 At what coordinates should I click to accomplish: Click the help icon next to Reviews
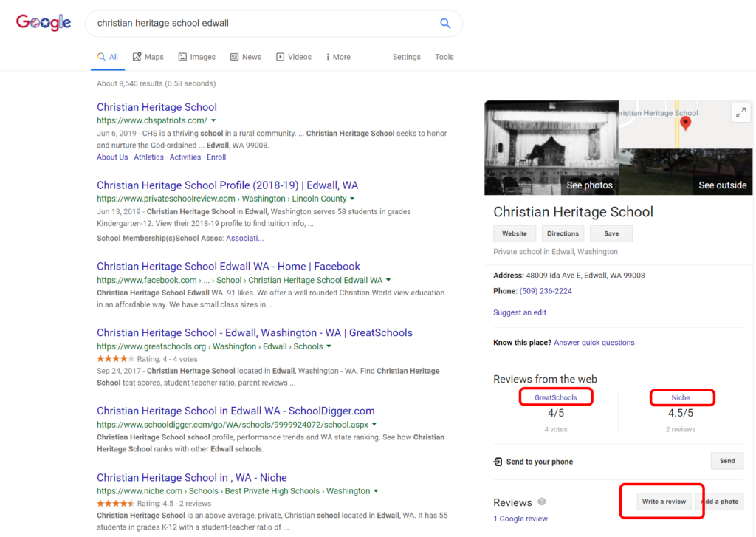click(542, 502)
